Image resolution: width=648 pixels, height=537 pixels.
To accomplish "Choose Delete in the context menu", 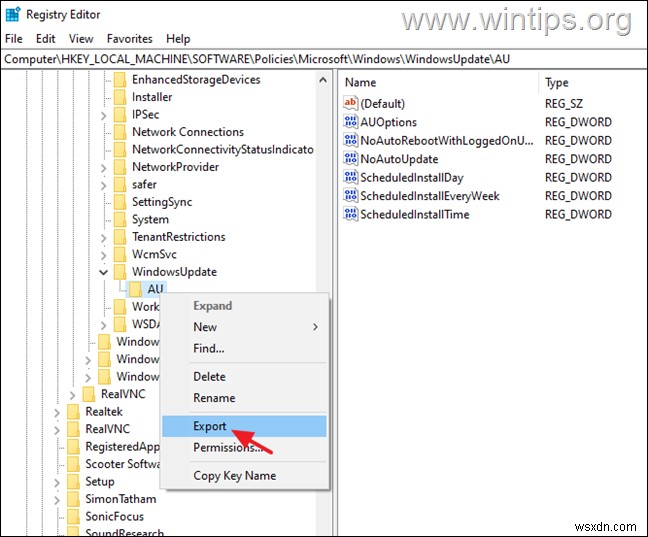I will pyautogui.click(x=244, y=377).
